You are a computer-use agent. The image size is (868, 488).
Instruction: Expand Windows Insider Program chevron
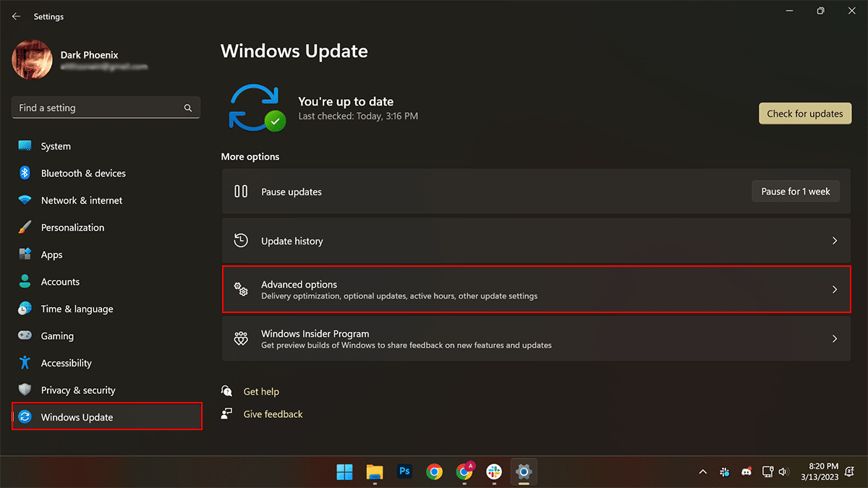point(834,338)
